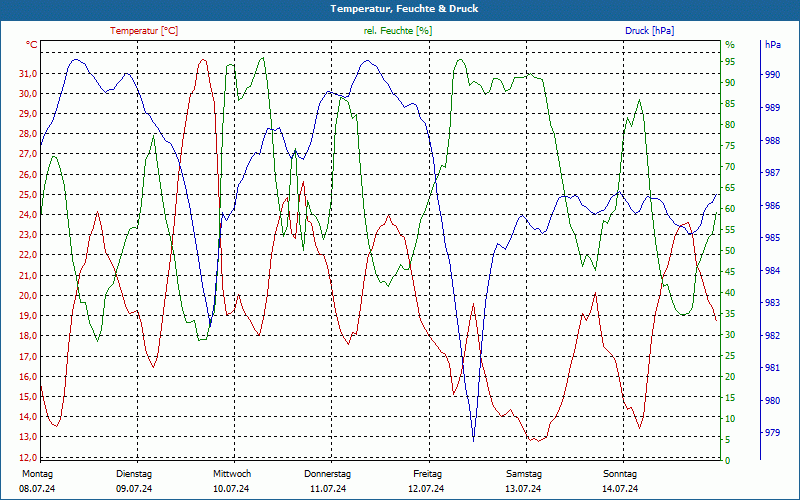Click the blue '980' pressure axis tick
The image size is (800, 500).
click(773, 400)
